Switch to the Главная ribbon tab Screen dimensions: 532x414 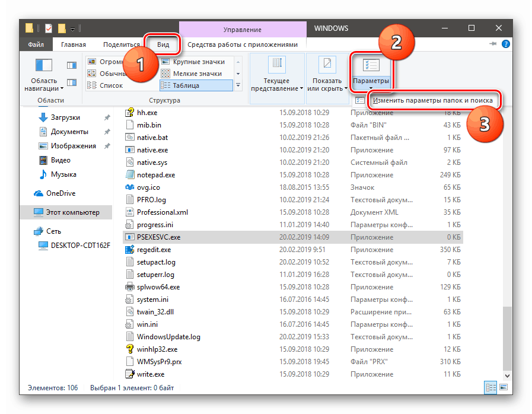74,44
